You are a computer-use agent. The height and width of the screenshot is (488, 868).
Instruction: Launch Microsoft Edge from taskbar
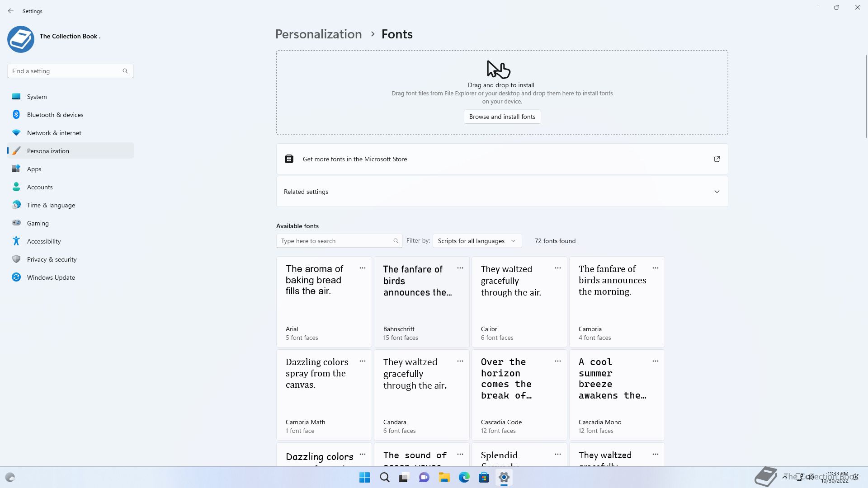pos(464,477)
